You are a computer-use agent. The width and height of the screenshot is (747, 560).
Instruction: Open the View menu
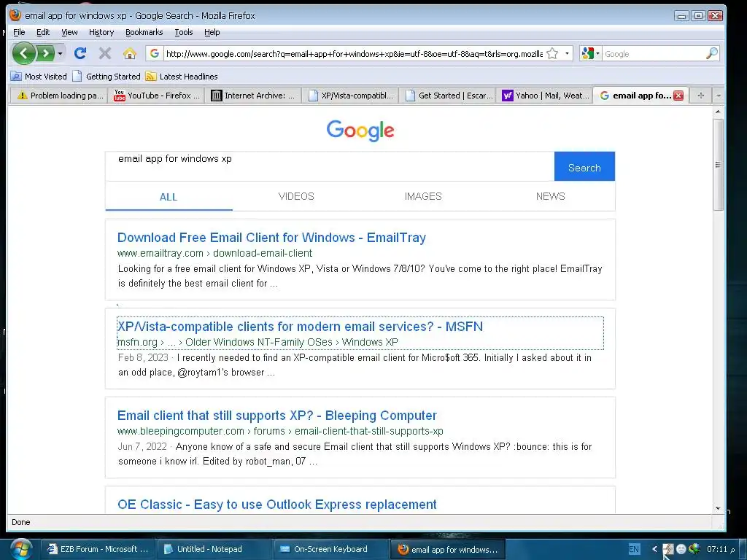point(69,32)
